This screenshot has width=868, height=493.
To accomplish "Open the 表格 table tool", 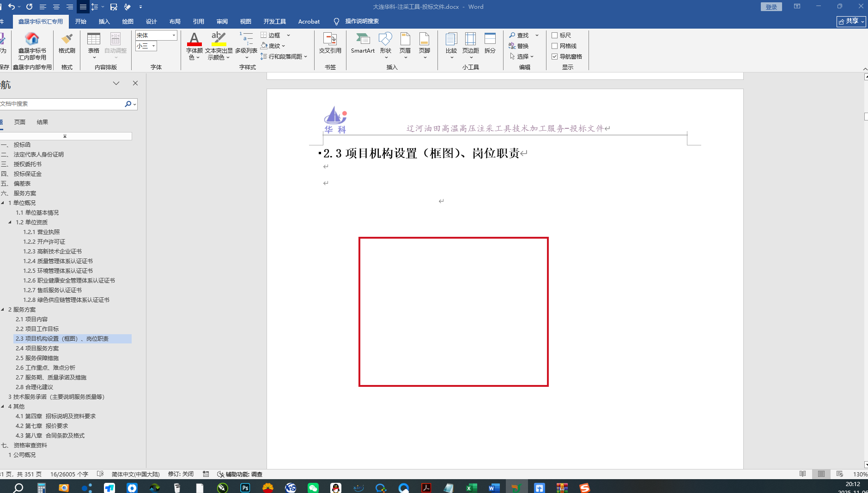I will (94, 46).
